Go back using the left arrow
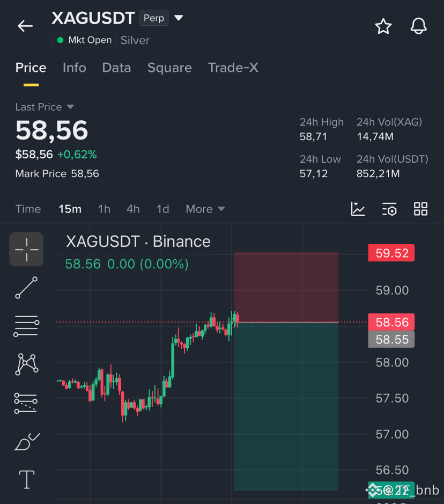This screenshot has width=444, height=504. click(x=25, y=26)
